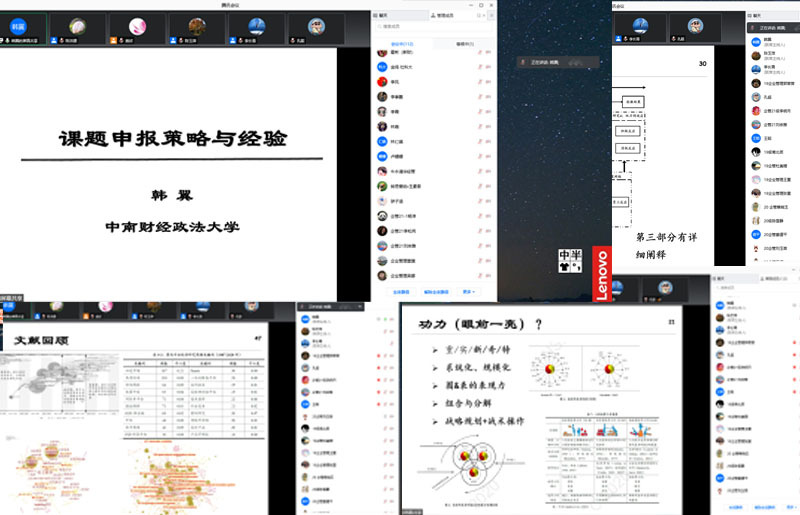
Task: Select the 等候中 waiting-room sub-tab
Action: pos(465,45)
